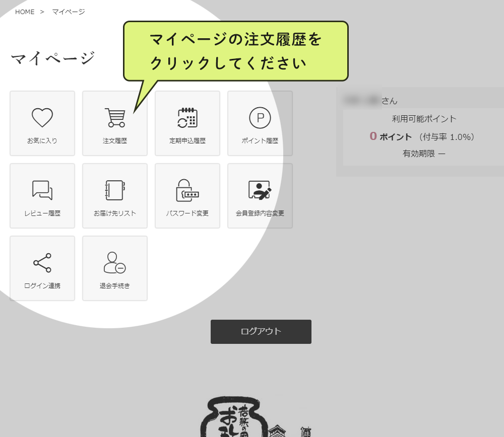Viewport: 504px width, 437px height.
Task: Open 退会手続き with the person-minus icon
Action: [x=115, y=268]
